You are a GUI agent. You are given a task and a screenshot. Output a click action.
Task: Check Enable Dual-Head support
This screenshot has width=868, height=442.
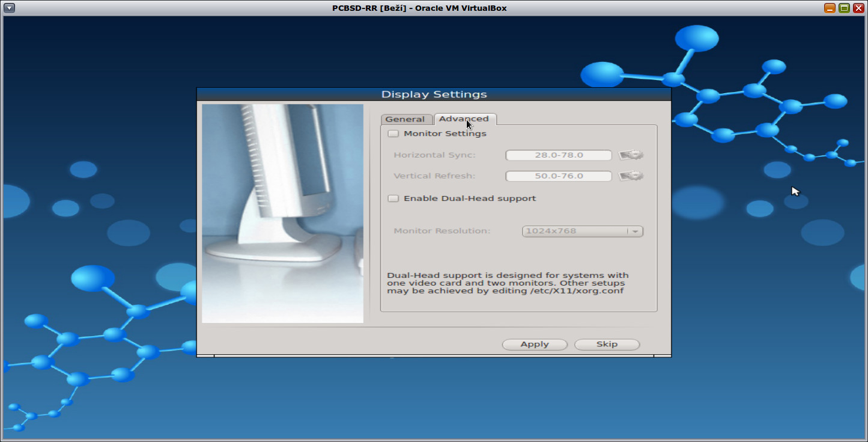click(x=393, y=198)
